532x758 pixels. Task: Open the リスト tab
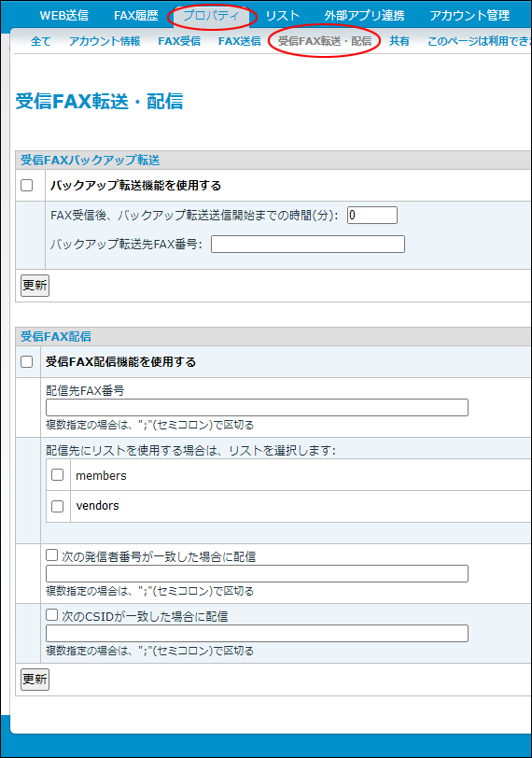pos(283,16)
